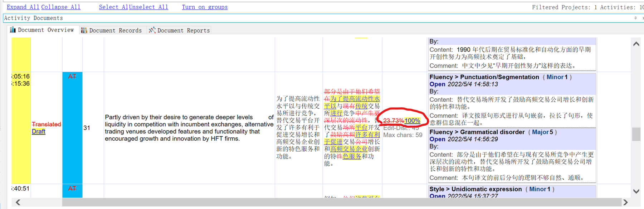Click the comment mentioning 早期开创性努力
Screen dimensions: 644x209
[x=503, y=66]
